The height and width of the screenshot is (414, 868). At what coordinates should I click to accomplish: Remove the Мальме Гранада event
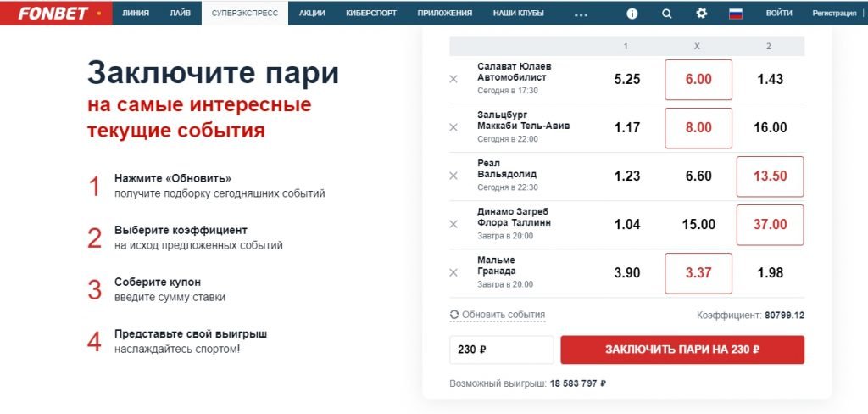453,272
